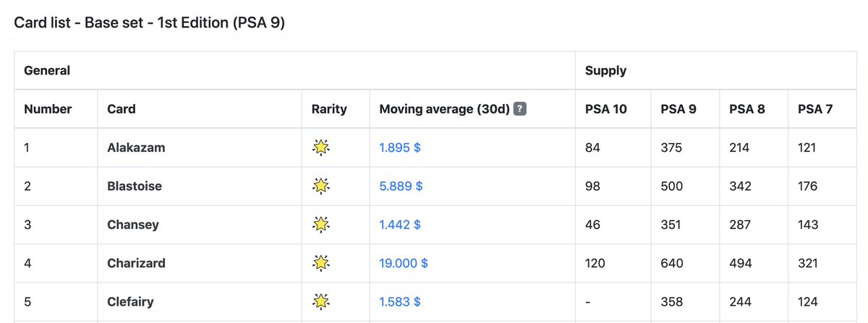
Task: Click Charizard's holo rarity star icon
Action: (320, 263)
